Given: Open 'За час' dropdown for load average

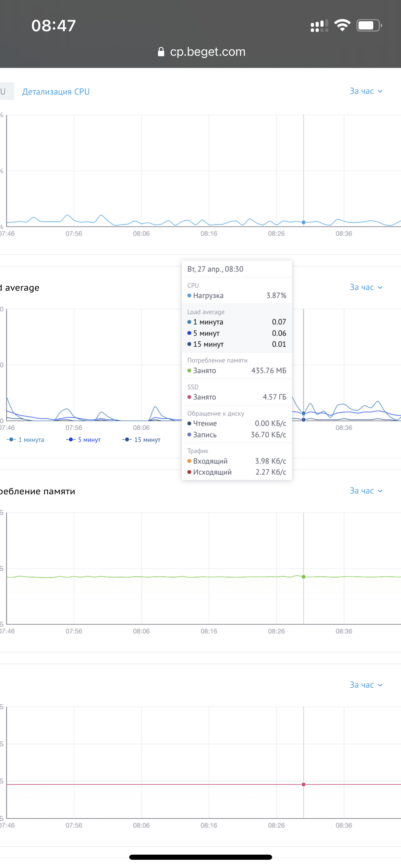Looking at the screenshot, I should point(366,287).
